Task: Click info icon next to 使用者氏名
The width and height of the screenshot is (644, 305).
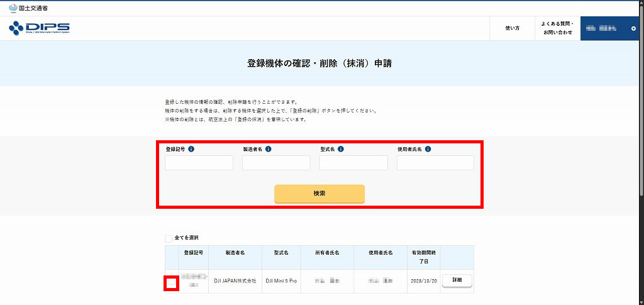Action: (428, 149)
